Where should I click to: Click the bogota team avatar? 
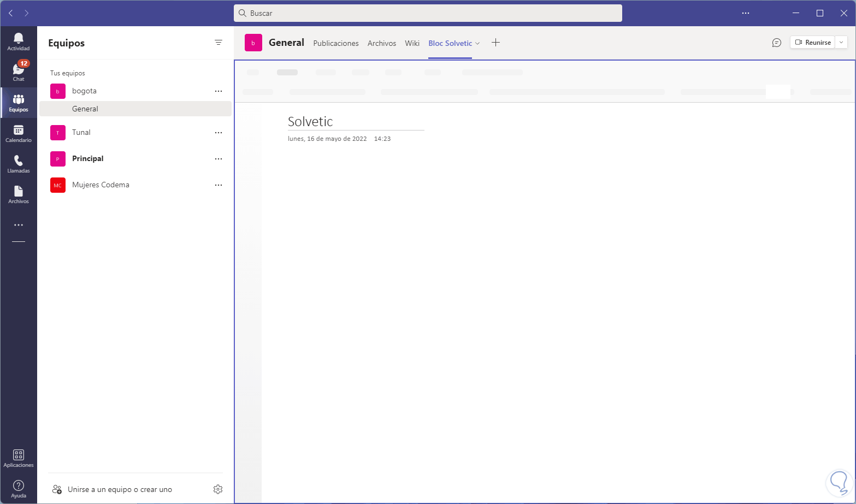58,91
